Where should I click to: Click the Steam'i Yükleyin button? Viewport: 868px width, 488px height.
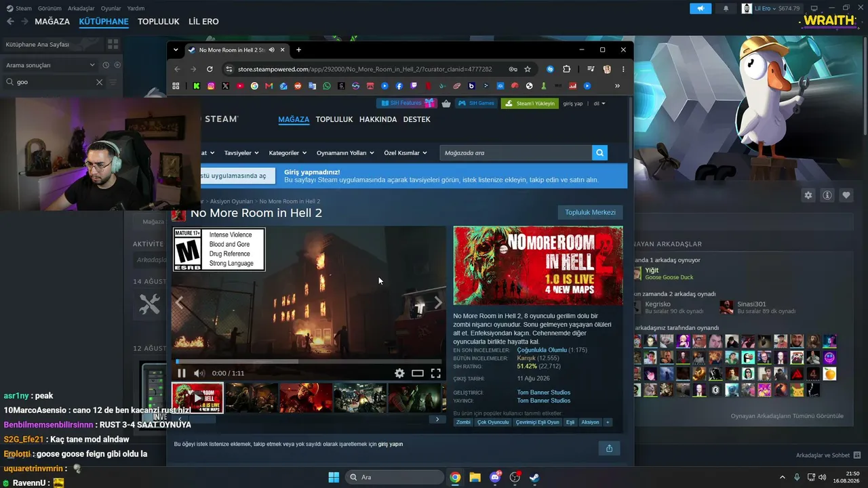pyautogui.click(x=530, y=104)
